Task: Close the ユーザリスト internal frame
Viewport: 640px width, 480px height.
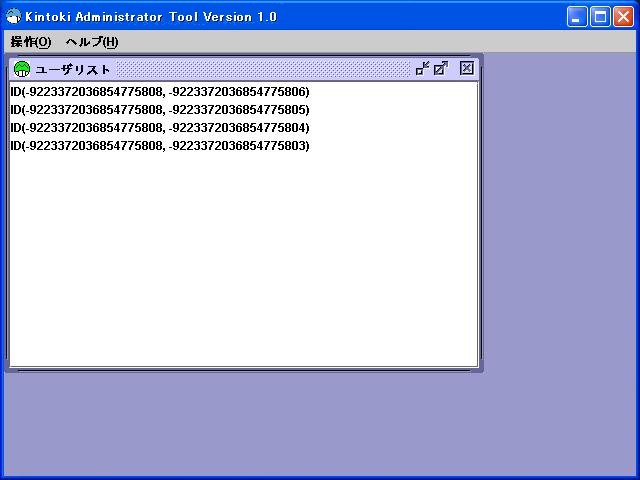Action: point(467,69)
